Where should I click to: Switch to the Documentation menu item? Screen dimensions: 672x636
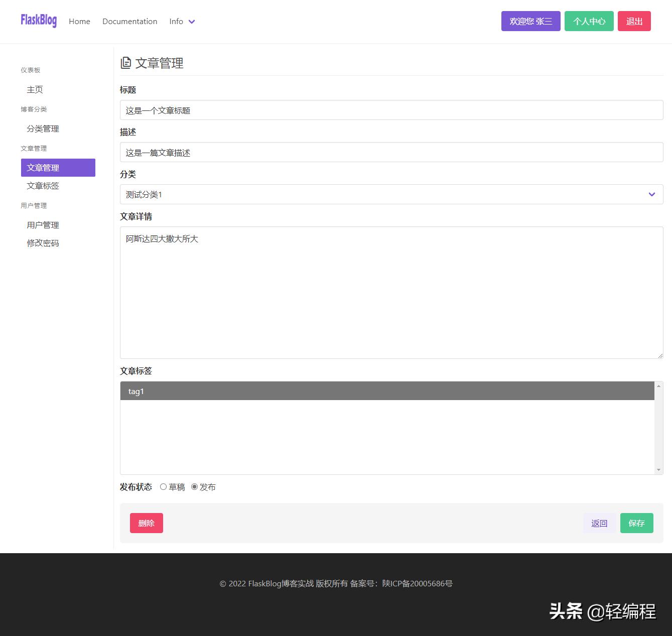point(129,21)
